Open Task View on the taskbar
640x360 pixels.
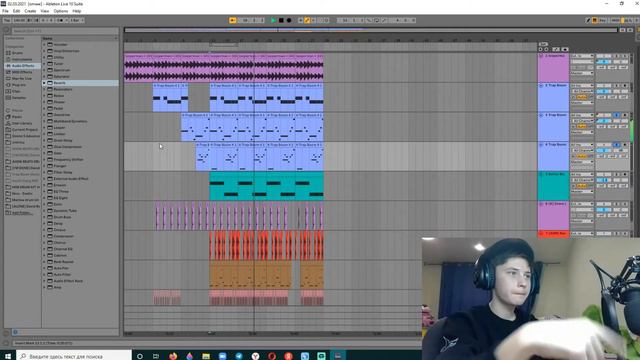156,356
